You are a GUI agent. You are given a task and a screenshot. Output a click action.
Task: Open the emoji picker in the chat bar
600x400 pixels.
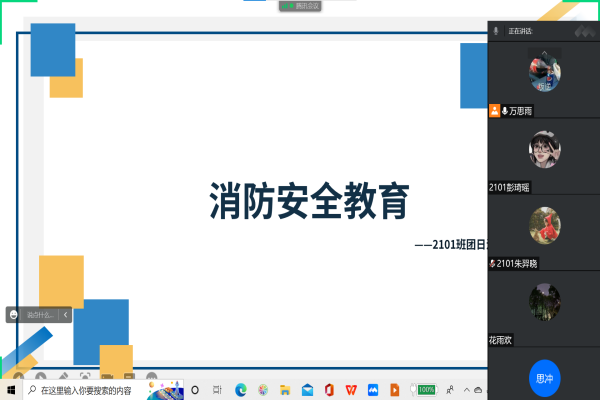click(14, 314)
